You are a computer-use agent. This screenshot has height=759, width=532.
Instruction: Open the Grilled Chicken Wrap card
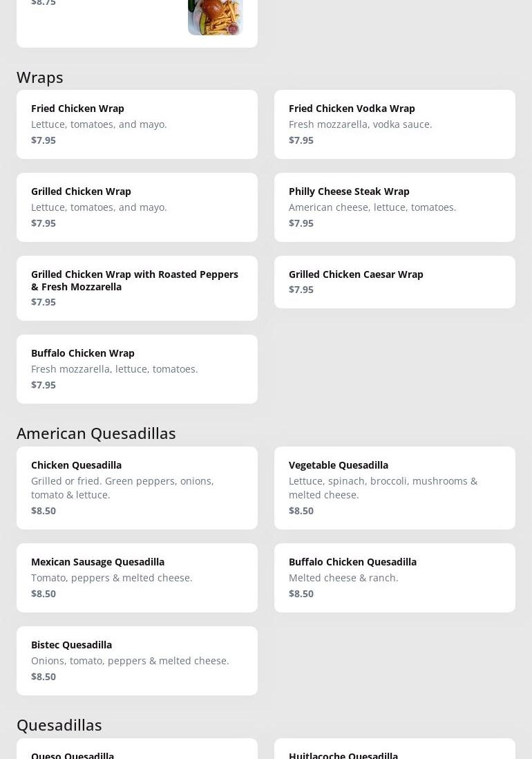pos(137,207)
